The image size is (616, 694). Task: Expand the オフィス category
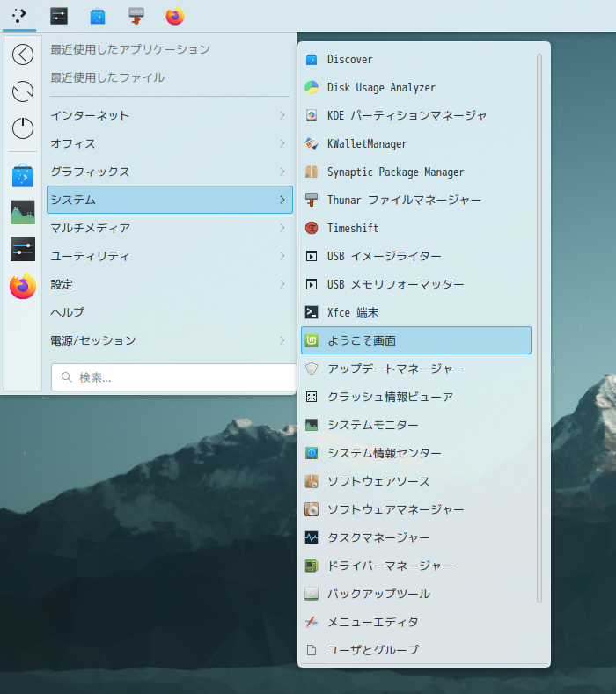click(x=170, y=143)
